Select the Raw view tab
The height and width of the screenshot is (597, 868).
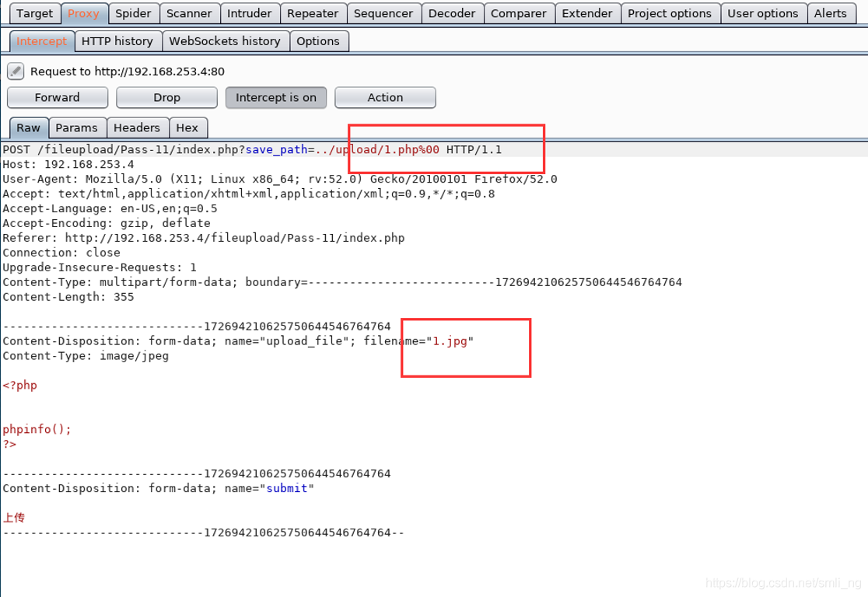[28, 127]
